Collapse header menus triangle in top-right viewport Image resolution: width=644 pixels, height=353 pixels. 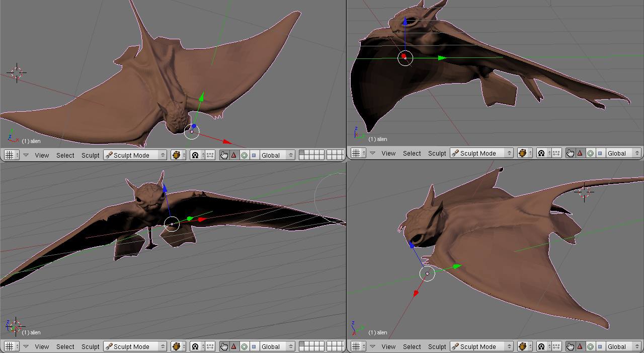pyautogui.click(x=373, y=153)
